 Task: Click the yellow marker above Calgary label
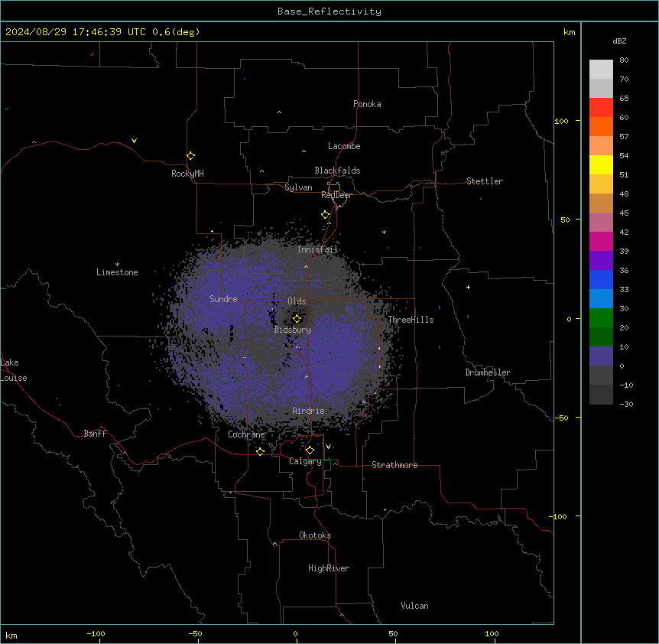click(x=310, y=450)
